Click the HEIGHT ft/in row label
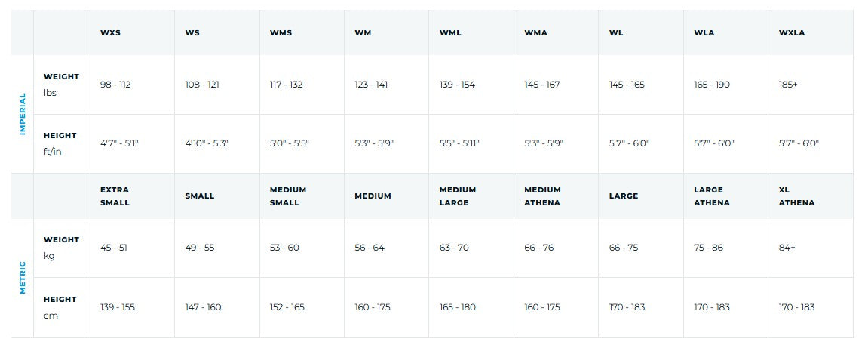Screen dimensions: 868x348 (60, 143)
